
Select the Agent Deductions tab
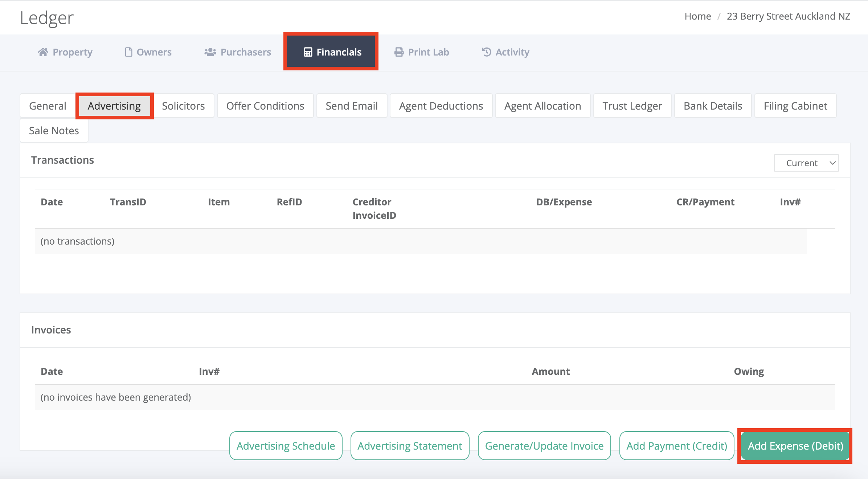point(441,106)
